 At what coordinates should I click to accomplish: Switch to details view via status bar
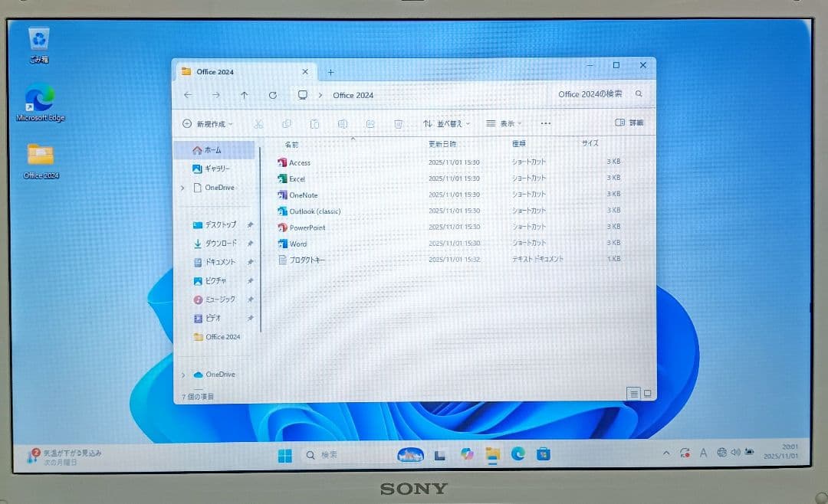pyautogui.click(x=633, y=393)
